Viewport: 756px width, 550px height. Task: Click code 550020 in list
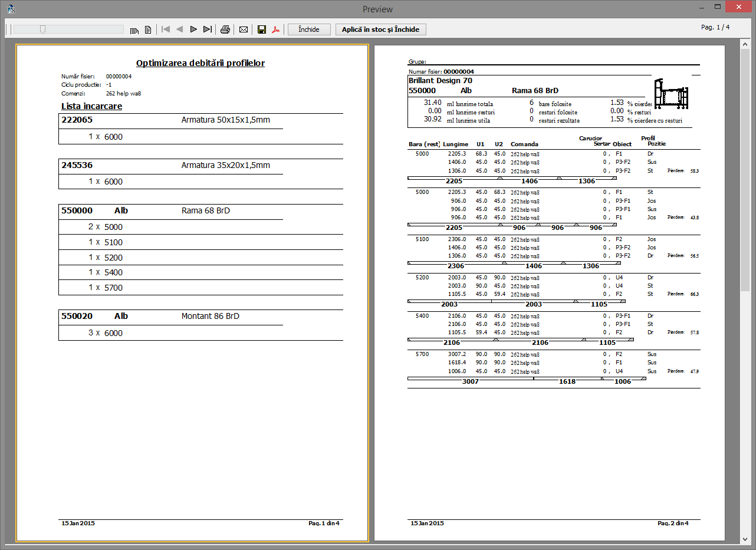[77, 316]
